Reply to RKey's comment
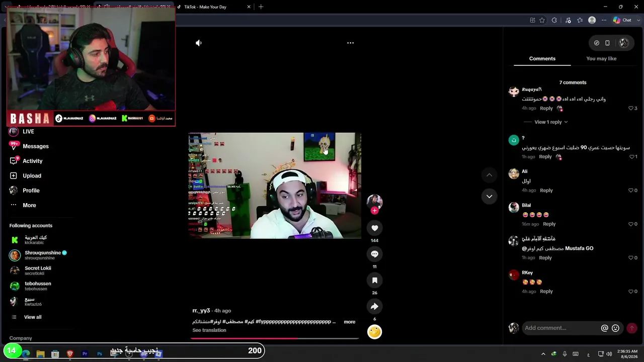644x362 pixels. pos(546,292)
